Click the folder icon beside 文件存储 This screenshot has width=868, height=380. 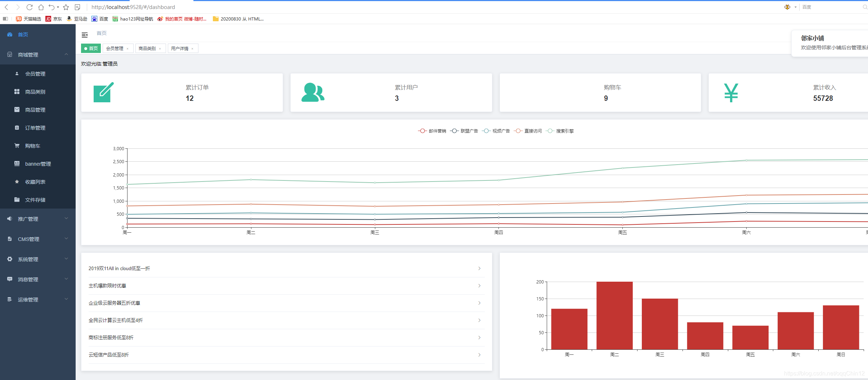point(17,200)
